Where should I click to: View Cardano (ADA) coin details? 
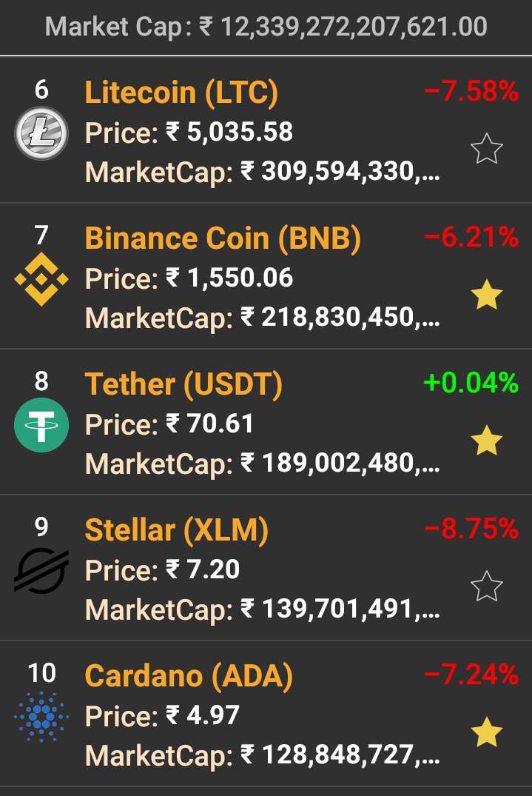pyautogui.click(x=189, y=676)
